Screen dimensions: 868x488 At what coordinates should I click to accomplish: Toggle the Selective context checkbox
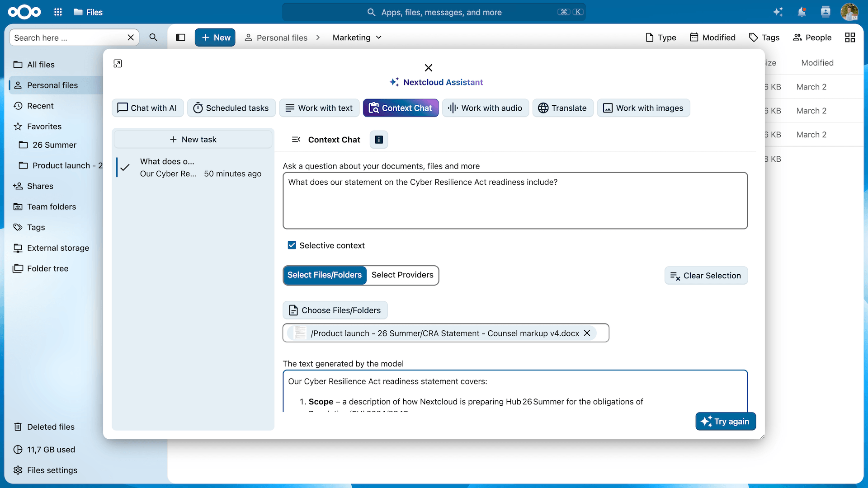[x=292, y=245]
